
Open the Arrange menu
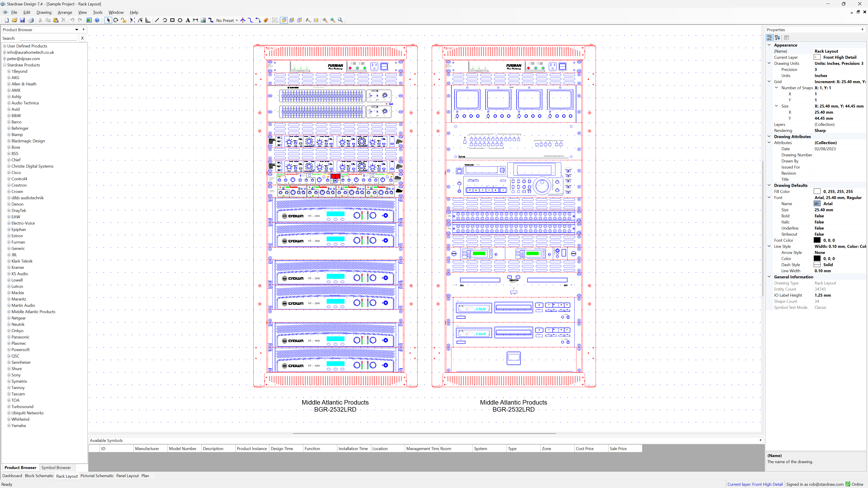(65, 12)
